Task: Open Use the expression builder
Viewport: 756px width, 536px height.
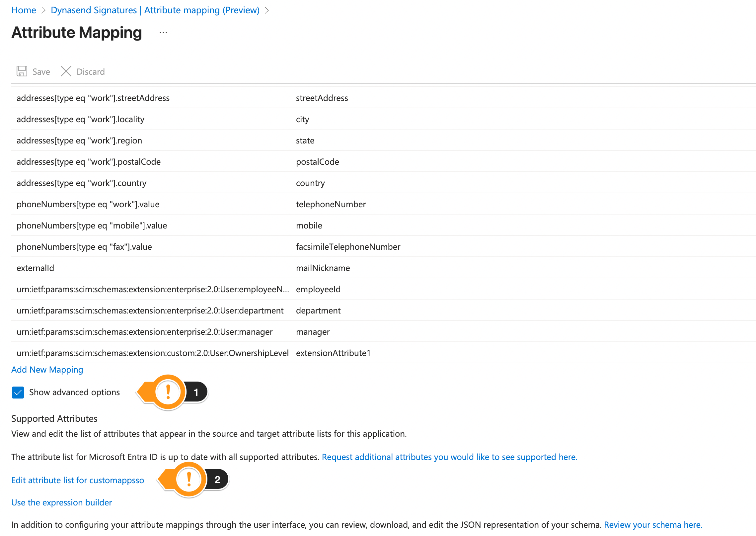Action: click(x=61, y=502)
